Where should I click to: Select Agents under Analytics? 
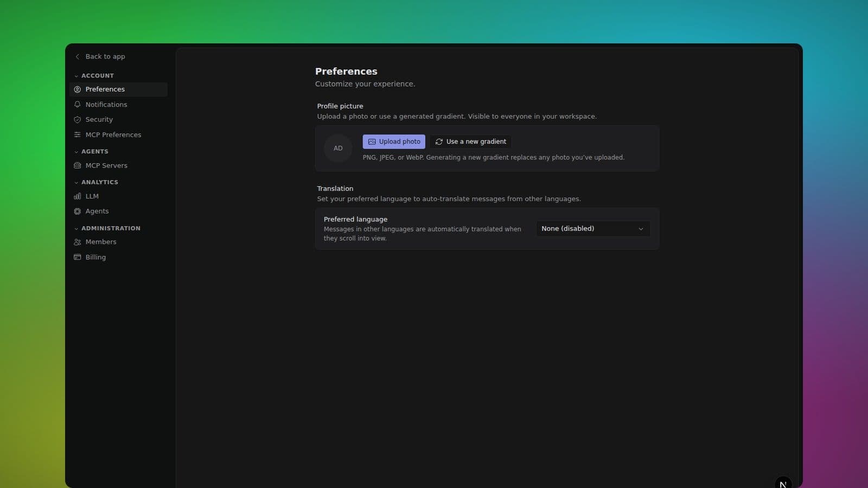[x=118, y=211]
